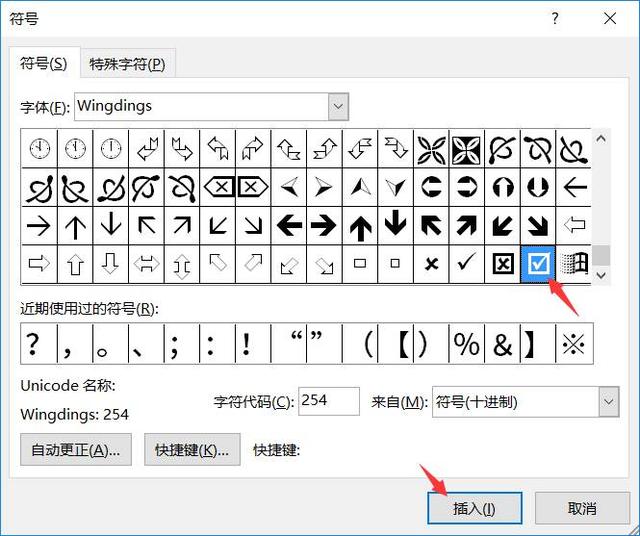Image resolution: width=640 pixels, height=536 pixels.
Task: Pick the plain check mark symbol
Action: point(467,264)
